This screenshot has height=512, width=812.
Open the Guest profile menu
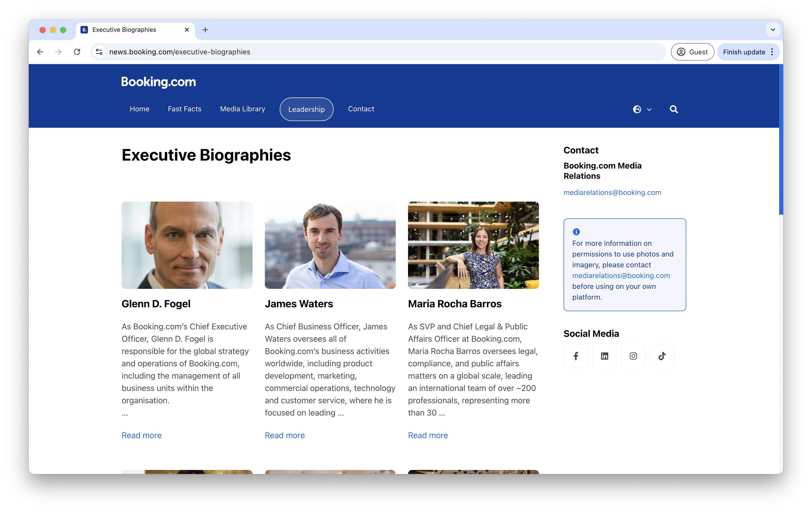(692, 52)
